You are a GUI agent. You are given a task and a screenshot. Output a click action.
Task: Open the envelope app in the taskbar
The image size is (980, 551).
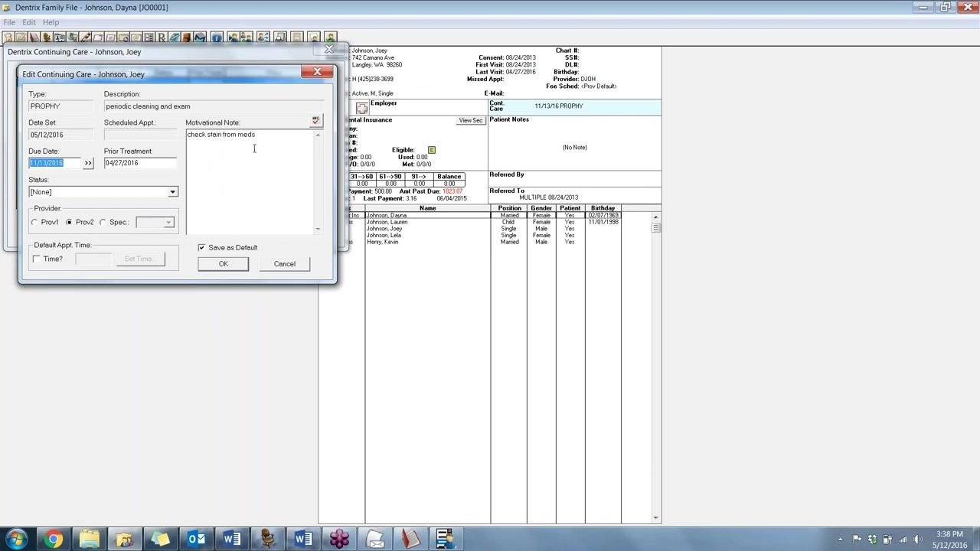tap(375, 539)
